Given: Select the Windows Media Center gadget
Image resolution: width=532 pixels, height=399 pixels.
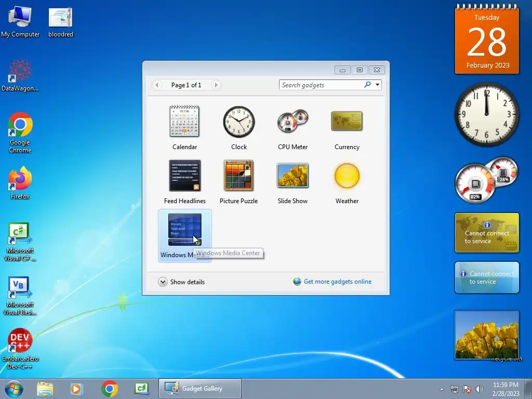Looking at the screenshot, I should click(184, 236).
